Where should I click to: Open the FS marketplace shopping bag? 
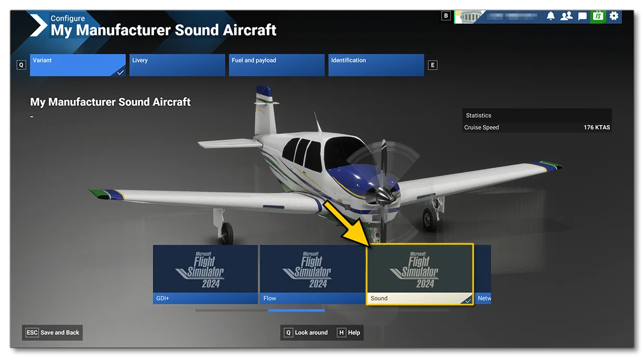(598, 16)
